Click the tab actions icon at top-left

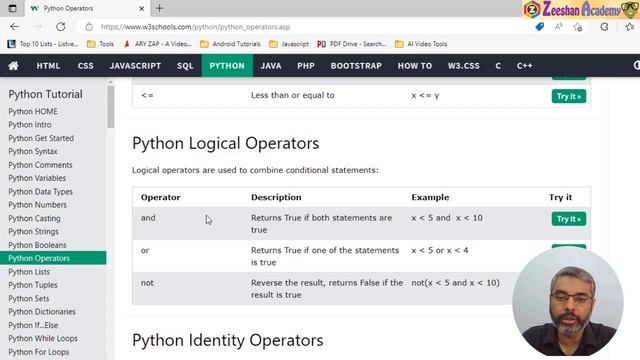click(x=12, y=8)
